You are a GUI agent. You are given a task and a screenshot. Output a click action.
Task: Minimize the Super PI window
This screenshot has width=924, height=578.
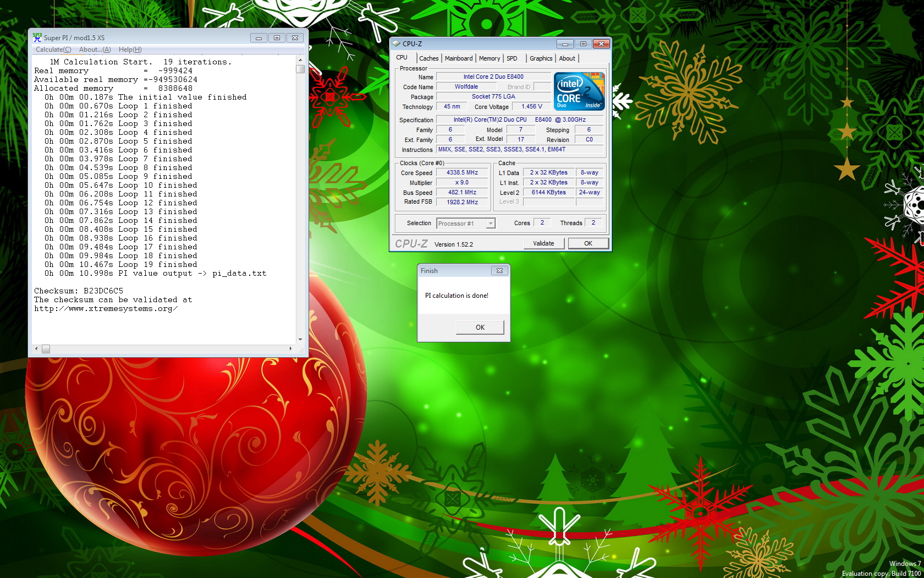pyautogui.click(x=258, y=37)
